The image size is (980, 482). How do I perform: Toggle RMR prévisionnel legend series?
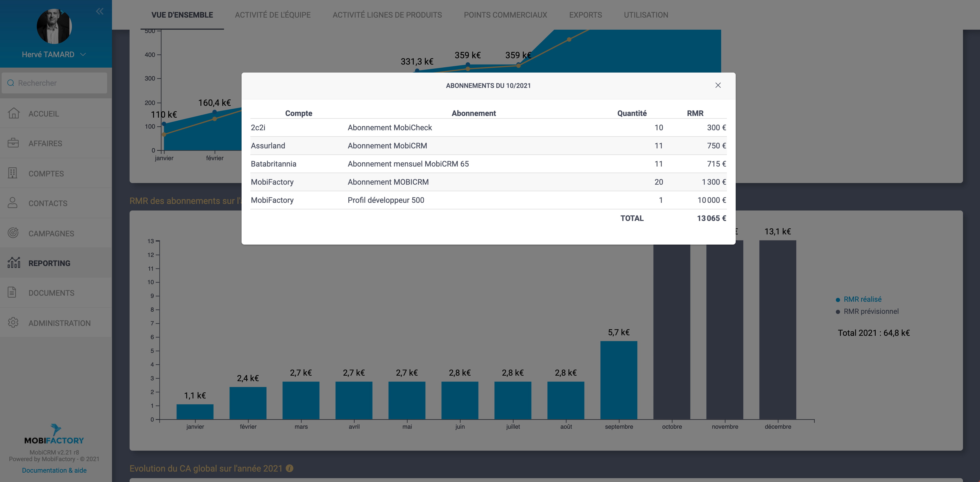tap(871, 311)
